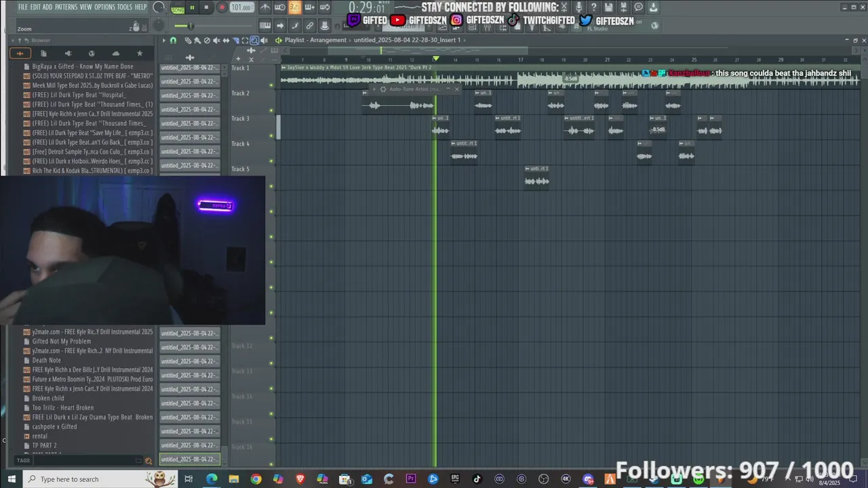Viewport: 868px width, 488px height.
Task: Open the FILE menu
Action: tap(23, 7)
